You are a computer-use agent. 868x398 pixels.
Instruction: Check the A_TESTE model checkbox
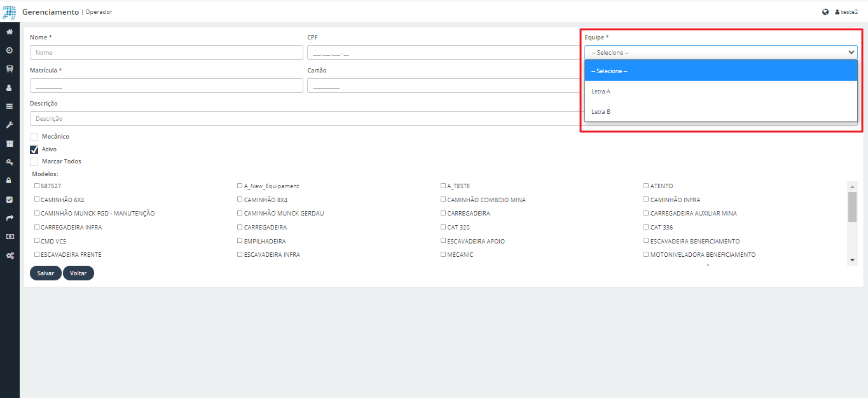[443, 186]
